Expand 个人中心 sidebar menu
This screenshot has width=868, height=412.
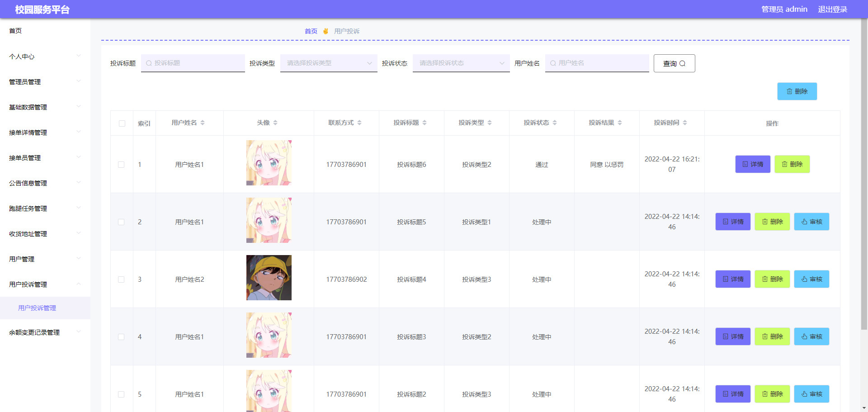tap(45, 57)
